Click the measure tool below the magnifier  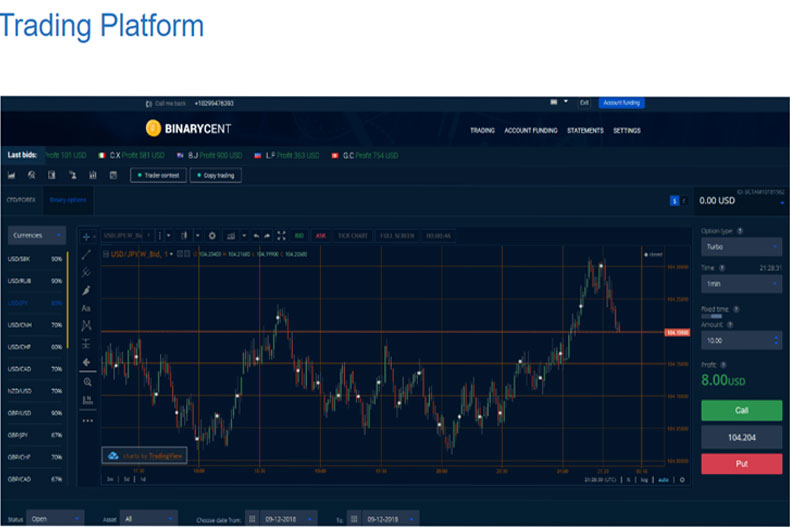pos(87,401)
